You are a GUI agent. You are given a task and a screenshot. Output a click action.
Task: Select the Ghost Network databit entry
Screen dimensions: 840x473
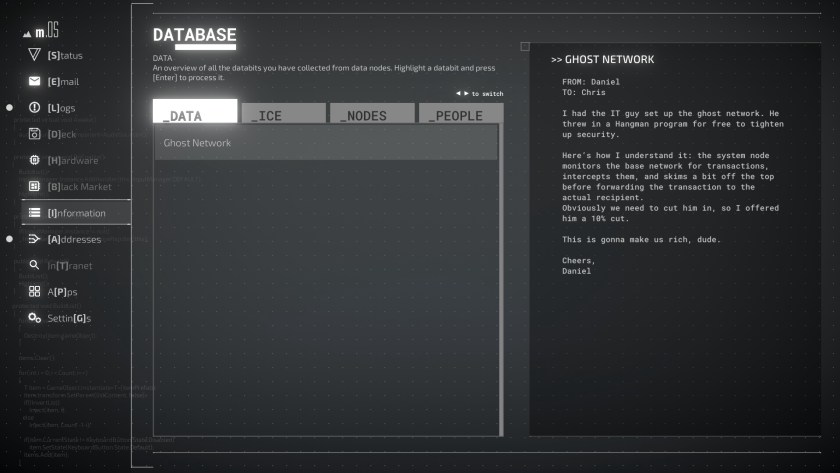coord(325,143)
